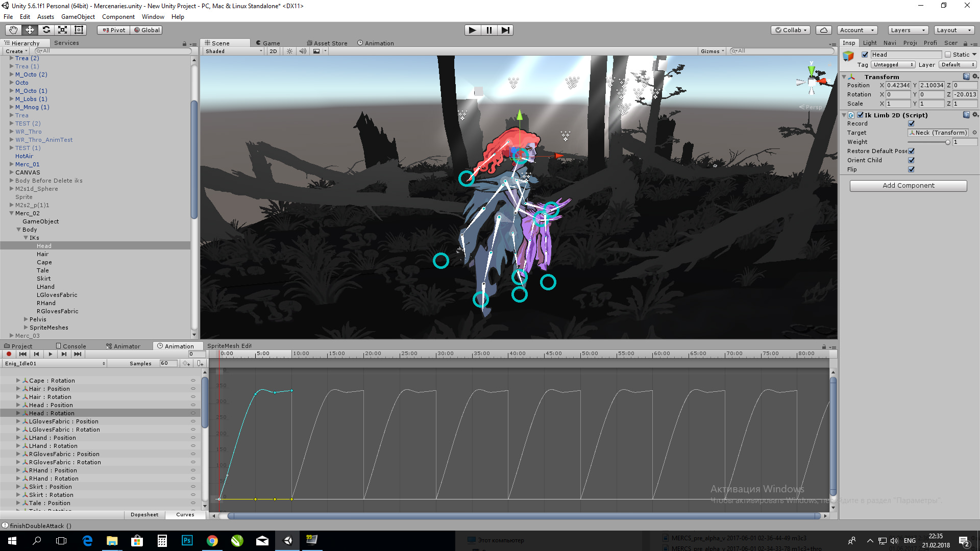Screen dimensions: 980x551
Task: Click Play to enter play mode
Action: pyautogui.click(x=472, y=30)
